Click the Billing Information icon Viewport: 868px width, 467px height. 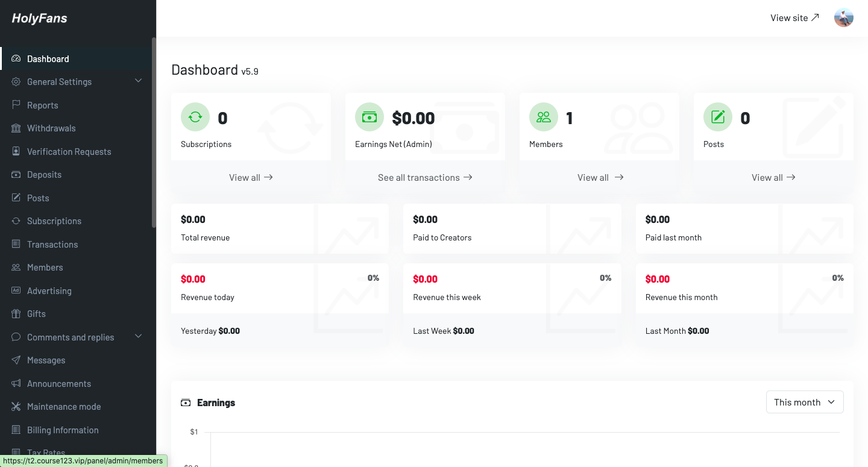(16, 430)
